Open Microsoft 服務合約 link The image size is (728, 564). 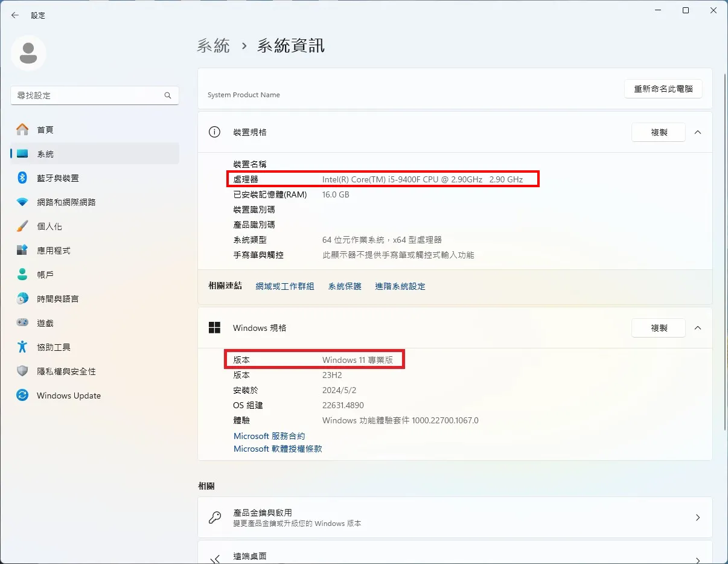pyautogui.click(x=269, y=436)
